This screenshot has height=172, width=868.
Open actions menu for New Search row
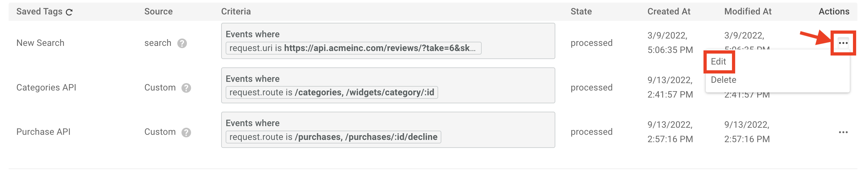(x=843, y=43)
